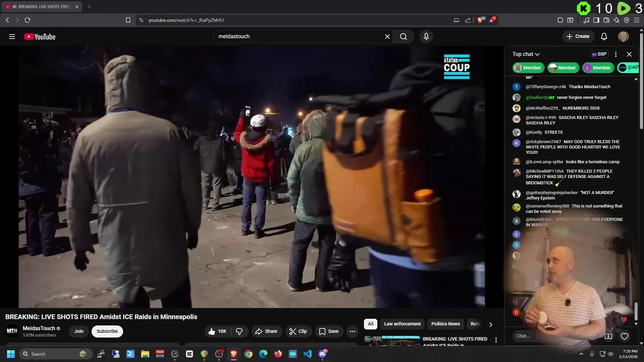Image resolution: width=644 pixels, height=362 pixels.
Task: Open the MeidasTouch channel name link
Action: (x=39, y=328)
